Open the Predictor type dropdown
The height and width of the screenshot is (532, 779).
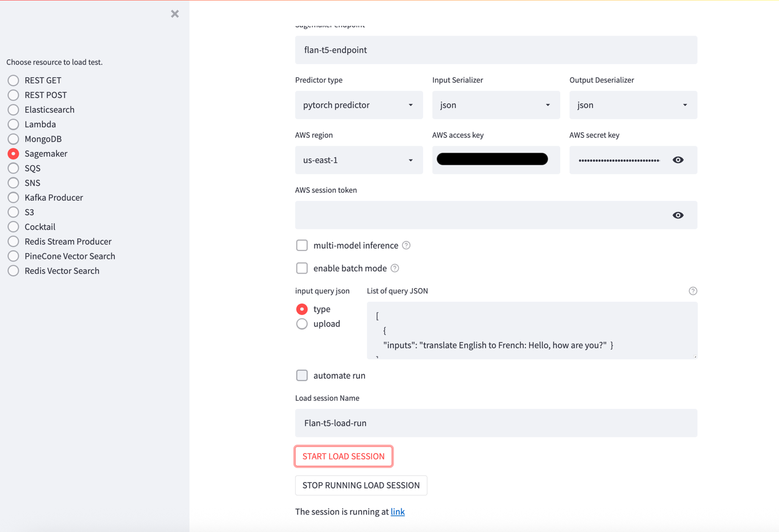pyautogui.click(x=358, y=105)
